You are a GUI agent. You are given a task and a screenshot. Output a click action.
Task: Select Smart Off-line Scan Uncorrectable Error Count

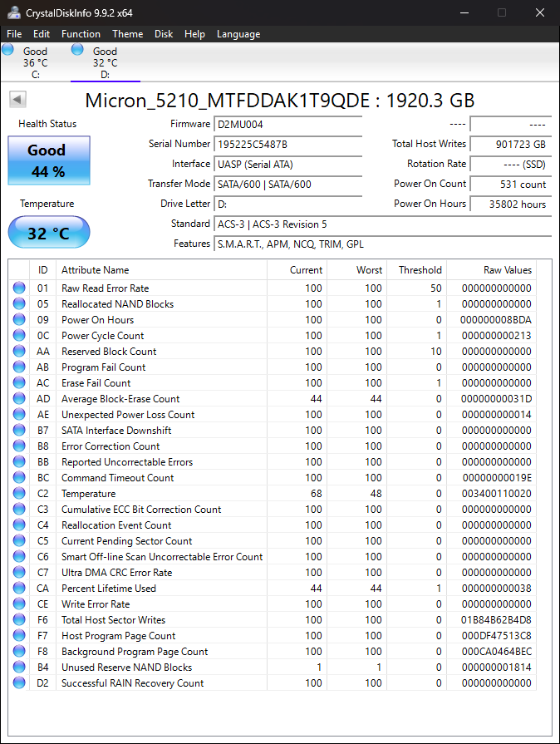[x=162, y=557]
